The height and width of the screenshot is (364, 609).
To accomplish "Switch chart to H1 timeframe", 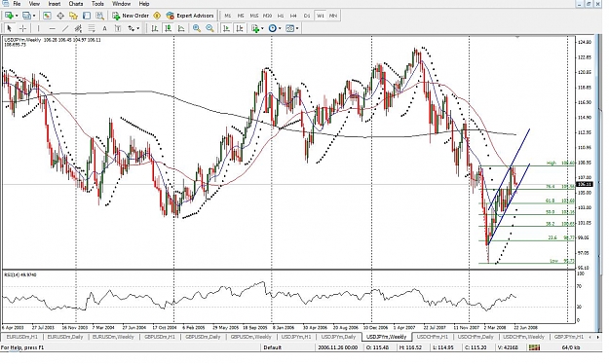I will (281, 16).
